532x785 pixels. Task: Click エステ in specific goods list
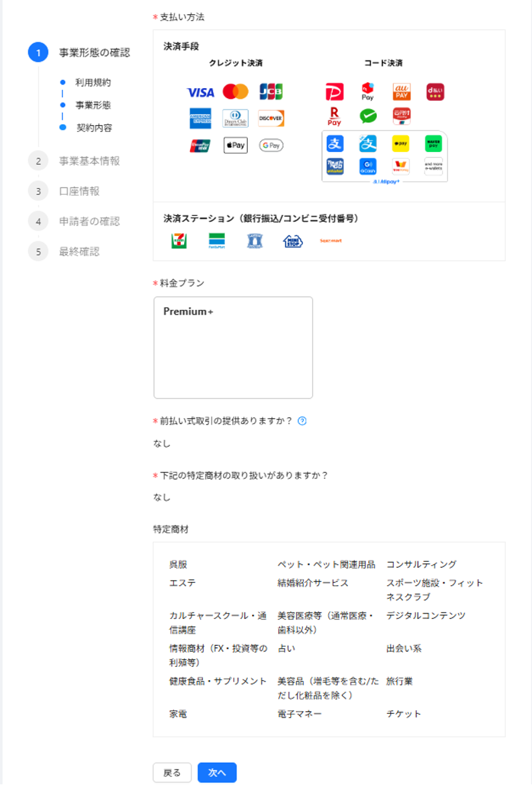coord(183,583)
